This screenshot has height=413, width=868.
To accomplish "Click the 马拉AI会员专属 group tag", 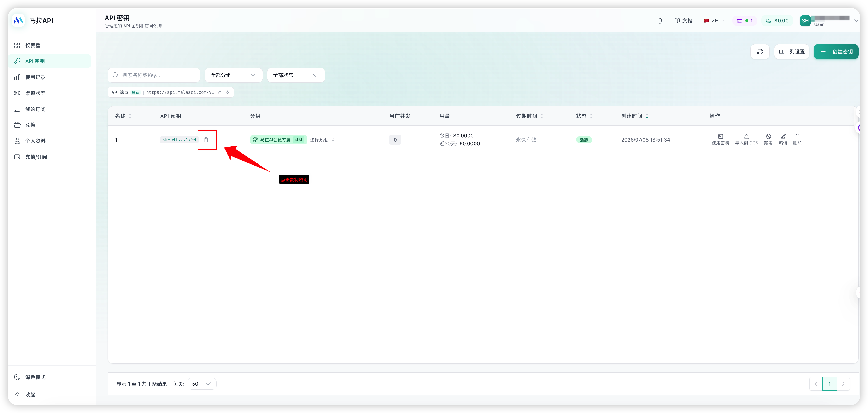I will coord(278,139).
